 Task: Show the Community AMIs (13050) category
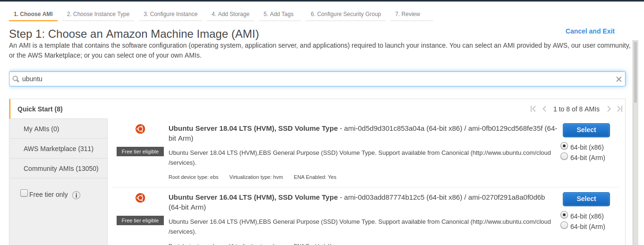[59, 169]
